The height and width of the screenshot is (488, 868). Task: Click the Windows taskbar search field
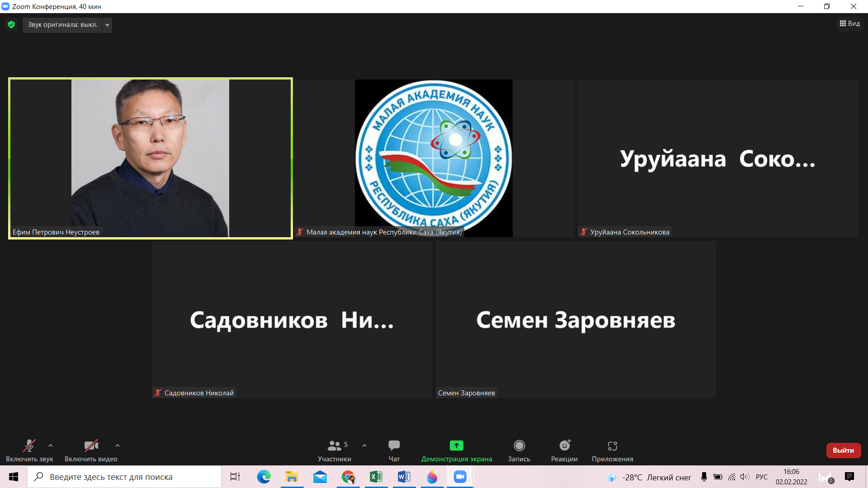[x=124, y=477]
